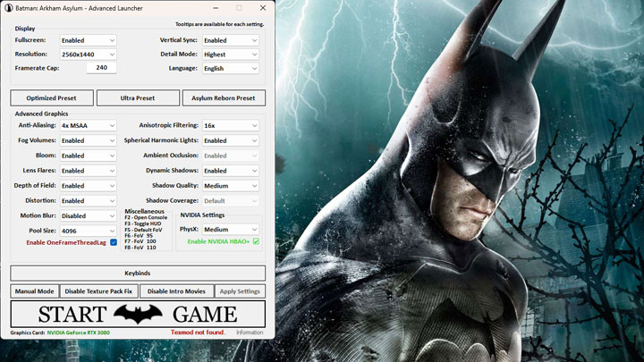
Task: Click the 'F5 - Default FoV' text
Action: (x=143, y=230)
